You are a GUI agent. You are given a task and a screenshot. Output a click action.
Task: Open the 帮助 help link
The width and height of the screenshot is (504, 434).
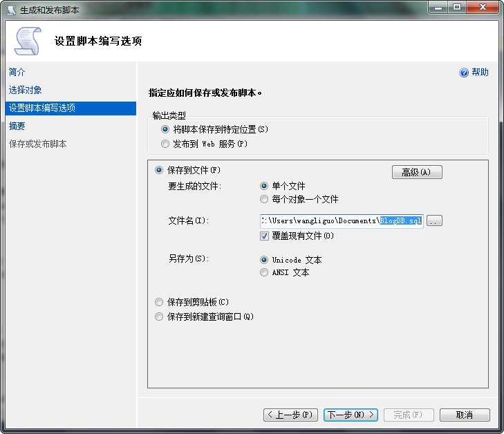480,73
